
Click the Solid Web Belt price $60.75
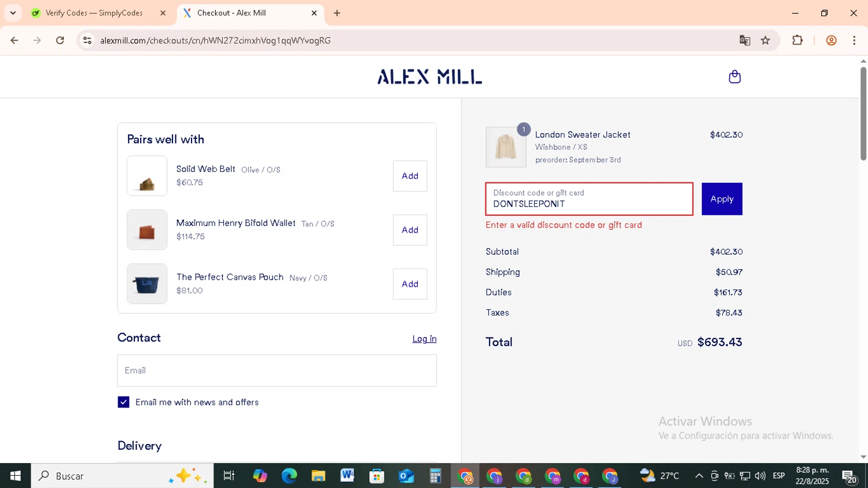pos(190,182)
